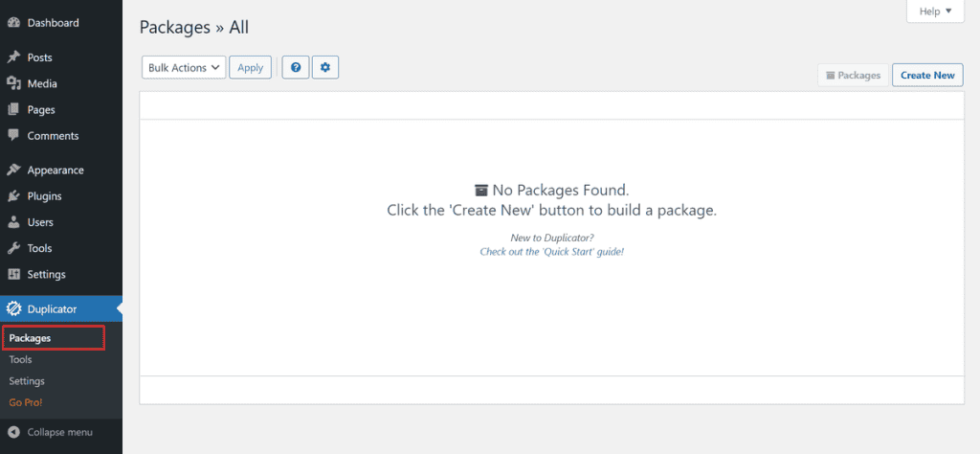Viewport: 980px width, 454px height.
Task: Click the Plugins plug icon
Action: click(13, 196)
